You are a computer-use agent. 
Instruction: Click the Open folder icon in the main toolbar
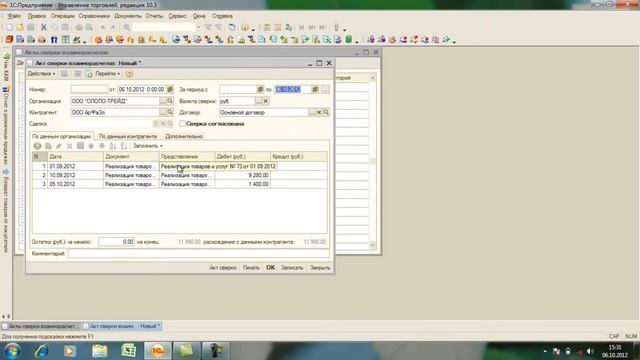(20, 27)
